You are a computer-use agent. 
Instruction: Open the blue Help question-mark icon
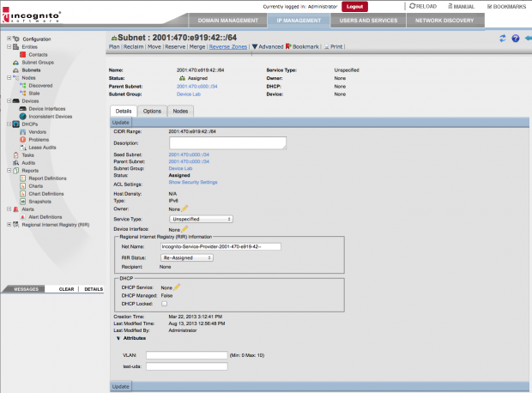pos(516,39)
